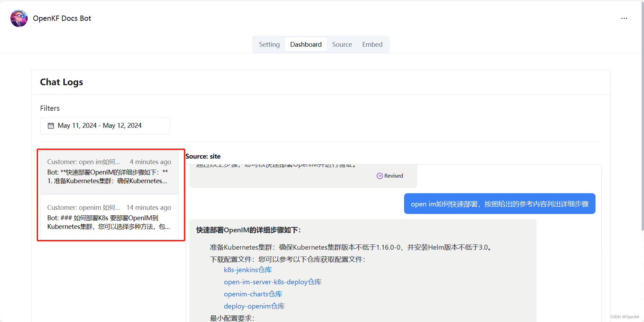Screen dimensions: 644x322
Task: Click the Revised label text
Action: [394, 176]
